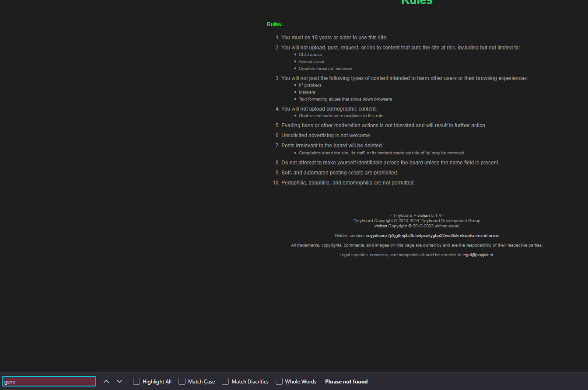Click 'Text formatting abuse' bullet
588x390 pixels.
tap(345, 99)
